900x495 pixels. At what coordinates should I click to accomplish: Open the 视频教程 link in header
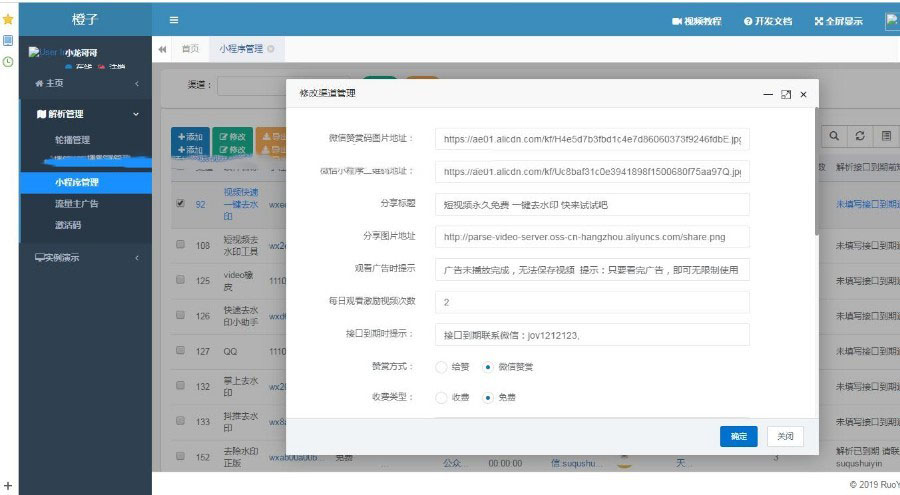[697, 21]
